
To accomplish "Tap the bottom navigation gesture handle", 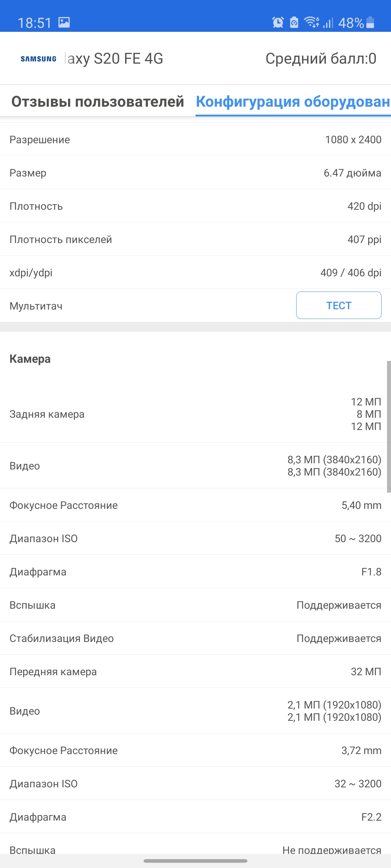I will [x=195, y=861].
